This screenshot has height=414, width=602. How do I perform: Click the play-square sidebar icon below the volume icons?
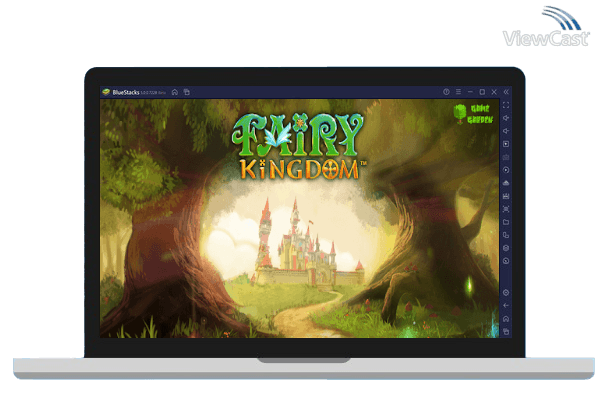tap(506, 144)
